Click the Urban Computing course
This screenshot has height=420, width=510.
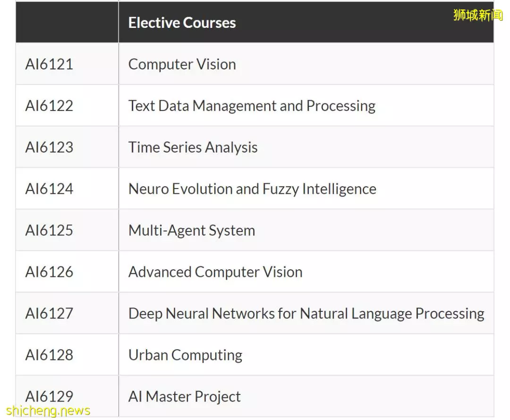tap(185, 355)
